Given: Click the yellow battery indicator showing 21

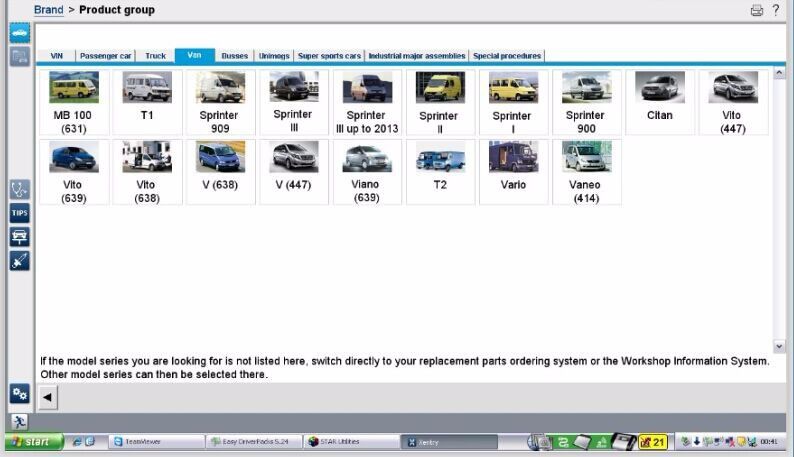Looking at the screenshot, I should click(653, 441).
